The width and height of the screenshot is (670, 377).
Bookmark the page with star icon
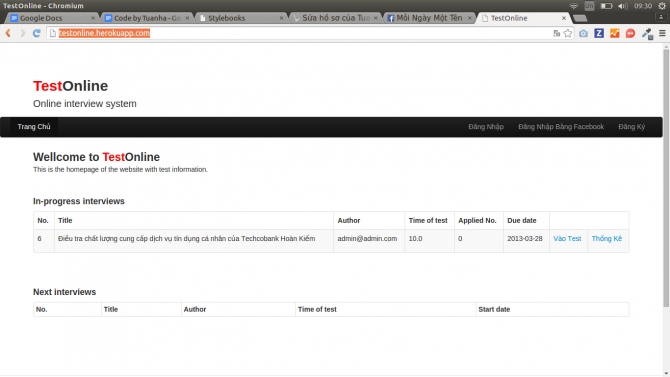[x=567, y=33]
